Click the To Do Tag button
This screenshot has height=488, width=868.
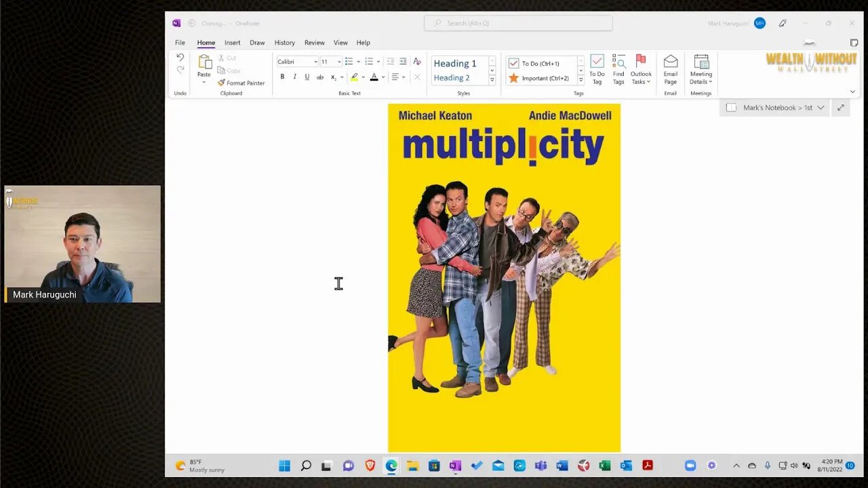pos(597,70)
